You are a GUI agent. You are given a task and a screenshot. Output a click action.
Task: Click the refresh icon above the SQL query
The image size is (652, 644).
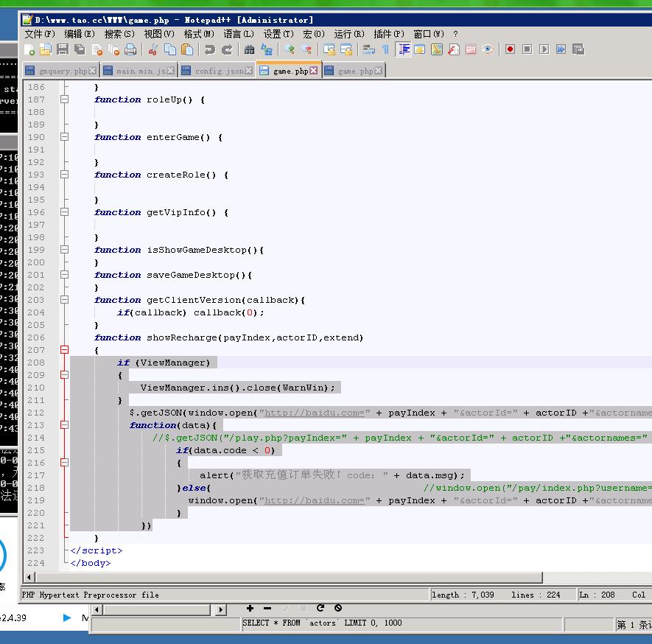[x=320, y=608]
